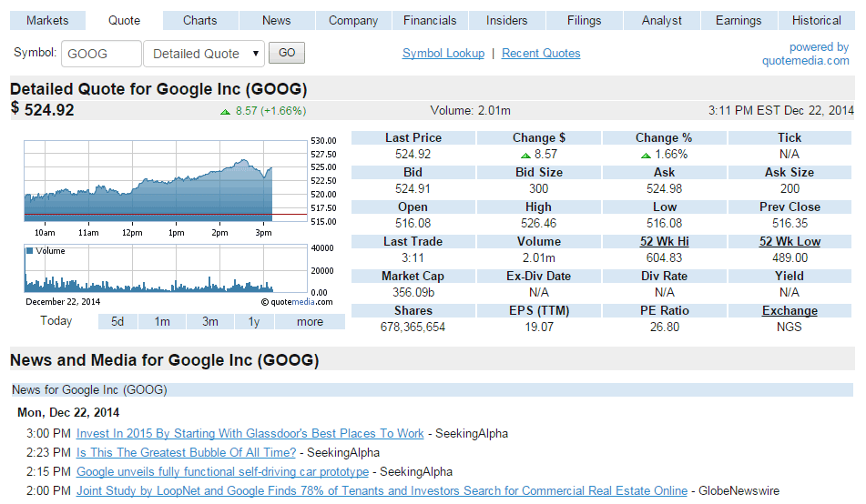Click the Ask Size value 200
866x504 pixels.
[x=790, y=189]
